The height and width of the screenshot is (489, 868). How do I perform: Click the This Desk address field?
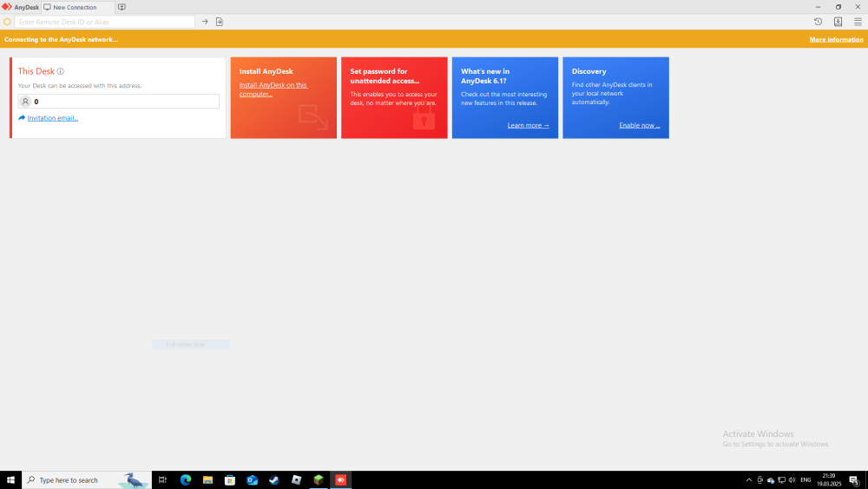pos(118,102)
